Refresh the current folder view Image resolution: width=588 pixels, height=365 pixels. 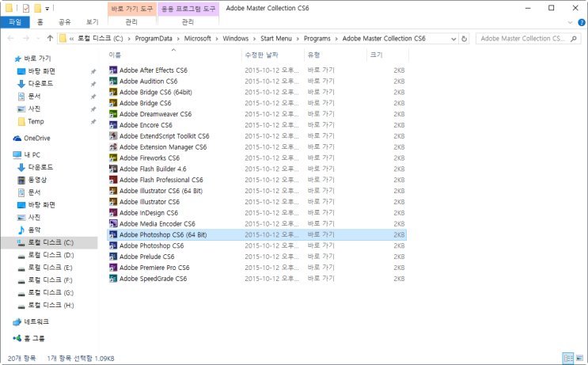[x=465, y=39]
